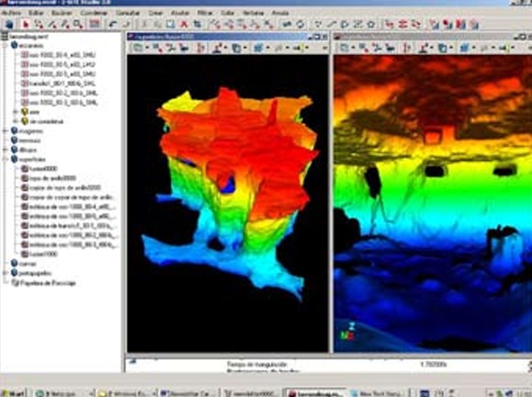Open dropdown arrow beside first icon of black-background view
Viewport: 532px width, 397px height.
pyautogui.click(x=147, y=48)
